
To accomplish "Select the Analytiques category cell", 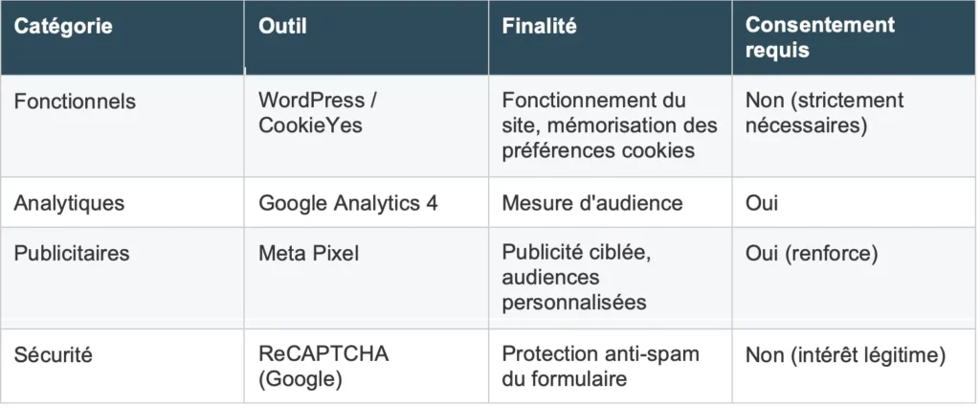I will 69,203.
